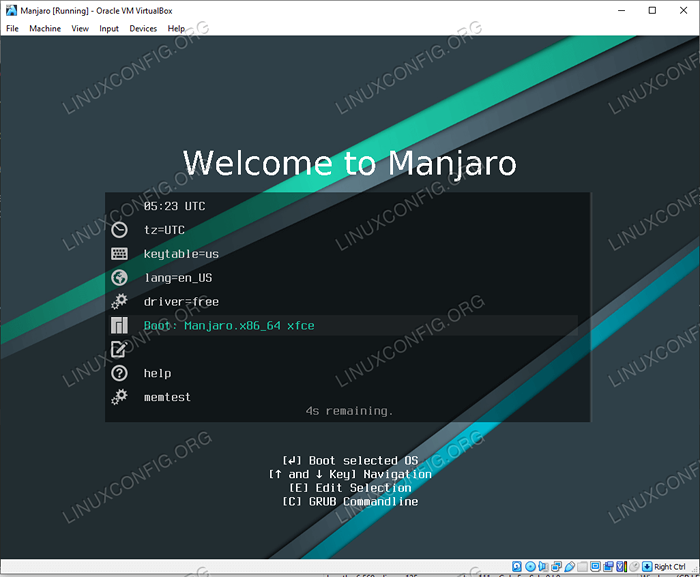This screenshot has height=577, width=700.
Task: Click the '4s remaining.' countdown text
Action: click(x=350, y=411)
